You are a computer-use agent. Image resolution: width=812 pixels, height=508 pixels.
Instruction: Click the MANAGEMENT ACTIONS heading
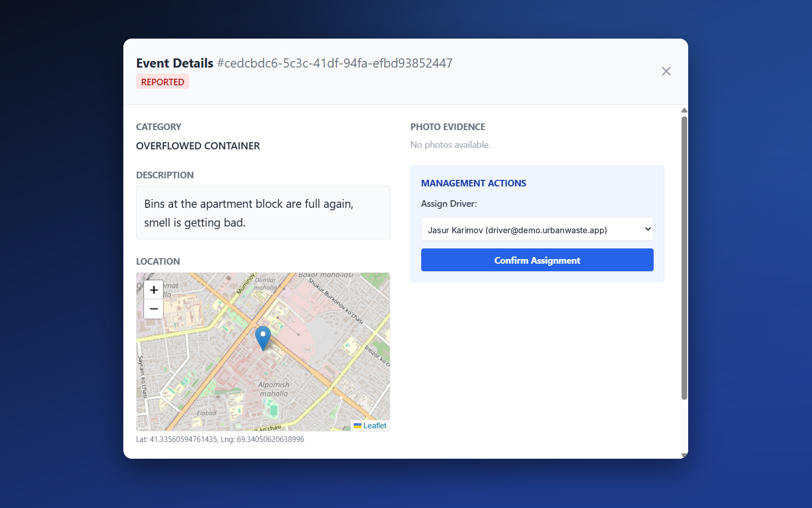[x=473, y=183]
